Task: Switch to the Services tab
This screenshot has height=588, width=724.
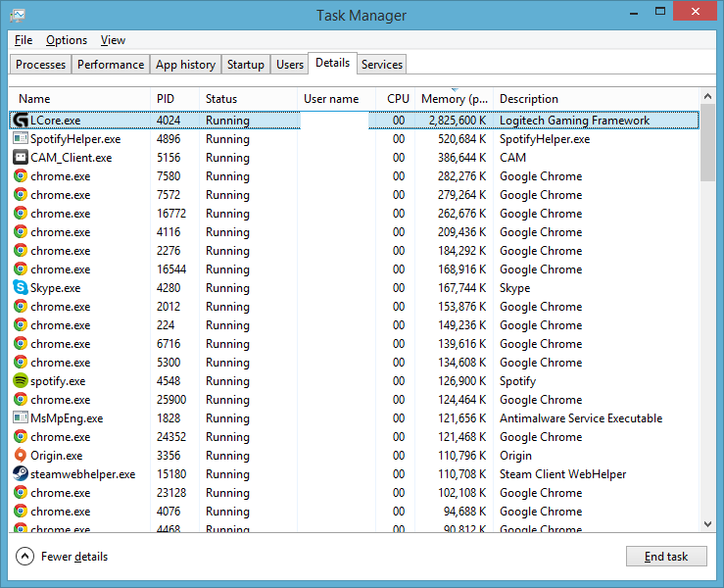Action: (x=382, y=65)
